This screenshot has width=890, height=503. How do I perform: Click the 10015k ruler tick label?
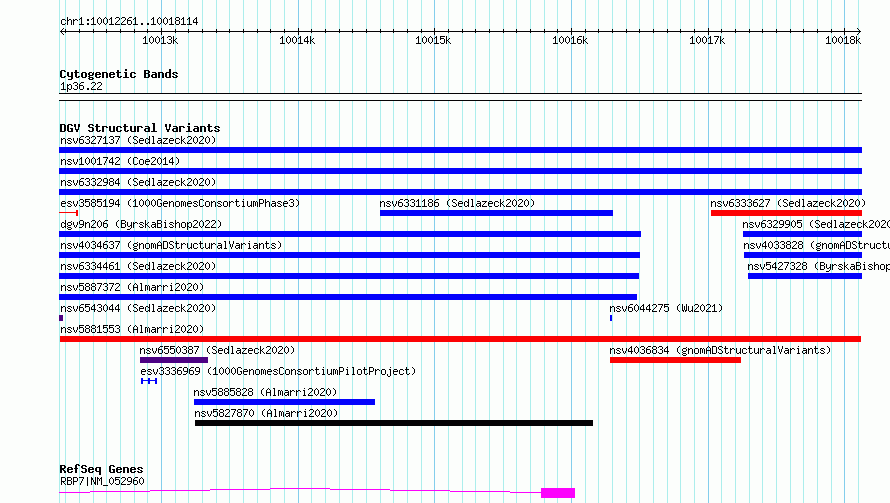click(433, 40)
